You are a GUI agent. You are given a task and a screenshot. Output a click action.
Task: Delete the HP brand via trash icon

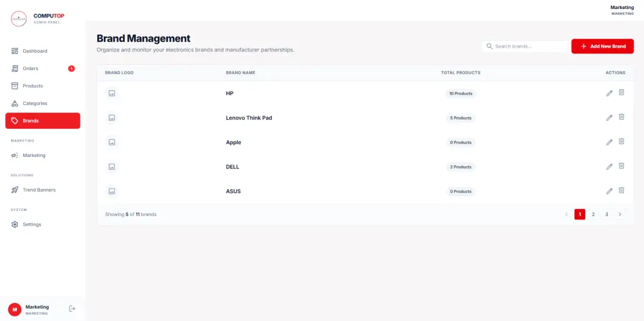click(x=621, y=93)
